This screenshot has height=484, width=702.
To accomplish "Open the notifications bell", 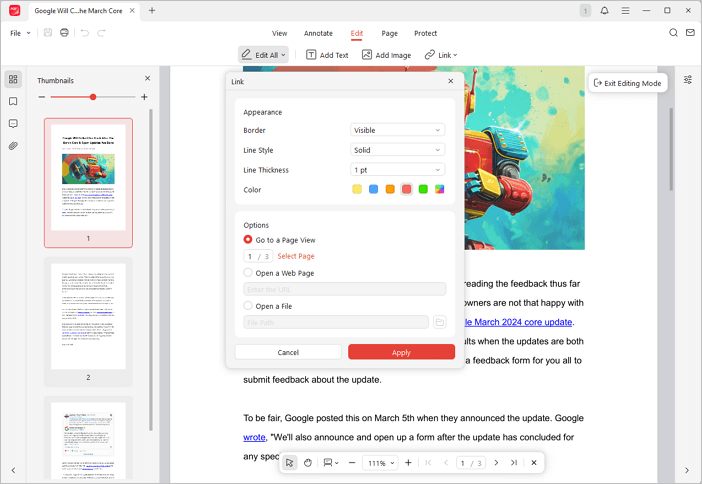I will 604,10.
